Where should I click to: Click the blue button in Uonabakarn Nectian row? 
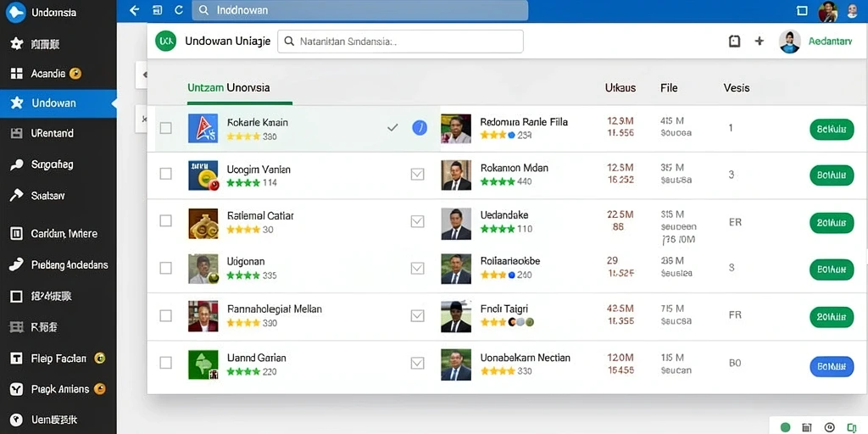(832, 366)
